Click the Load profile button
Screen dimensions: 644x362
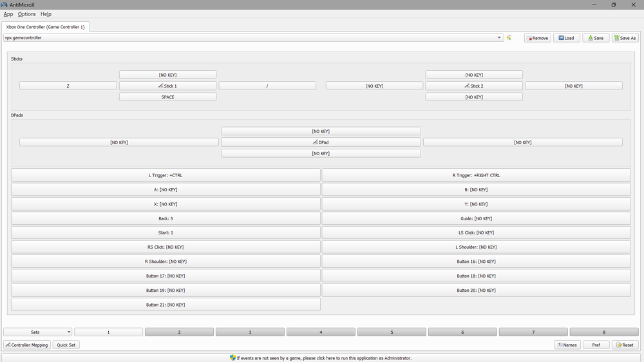(566, 38)
